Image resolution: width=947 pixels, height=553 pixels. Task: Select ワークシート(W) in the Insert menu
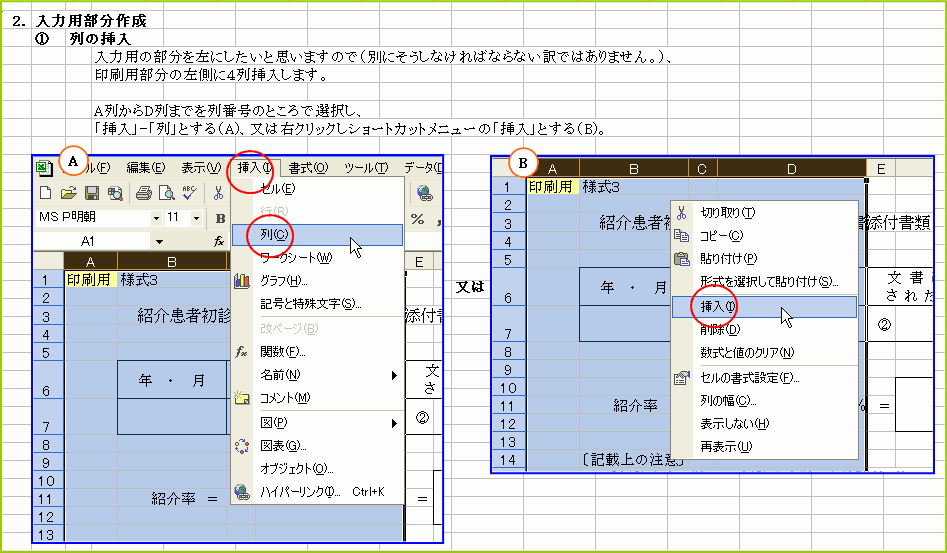[x=318, y=258]
